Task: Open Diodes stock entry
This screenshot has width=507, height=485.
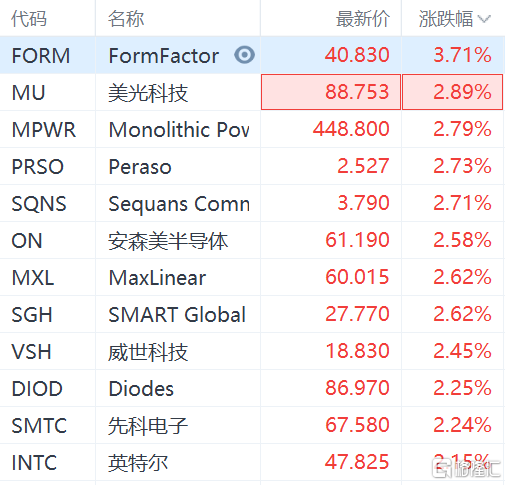Action: [x=141, y=389]
